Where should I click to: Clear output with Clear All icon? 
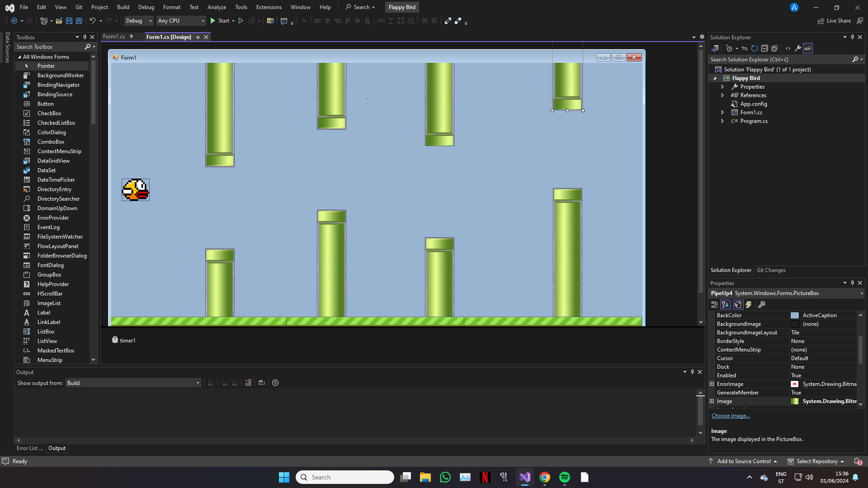(x=248, y=383)
